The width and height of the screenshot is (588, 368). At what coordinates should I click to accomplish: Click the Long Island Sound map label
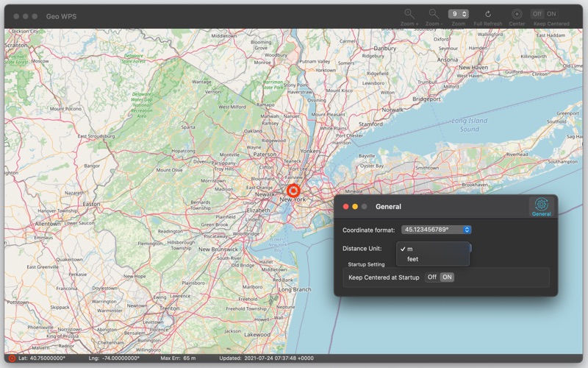[469, 125]
